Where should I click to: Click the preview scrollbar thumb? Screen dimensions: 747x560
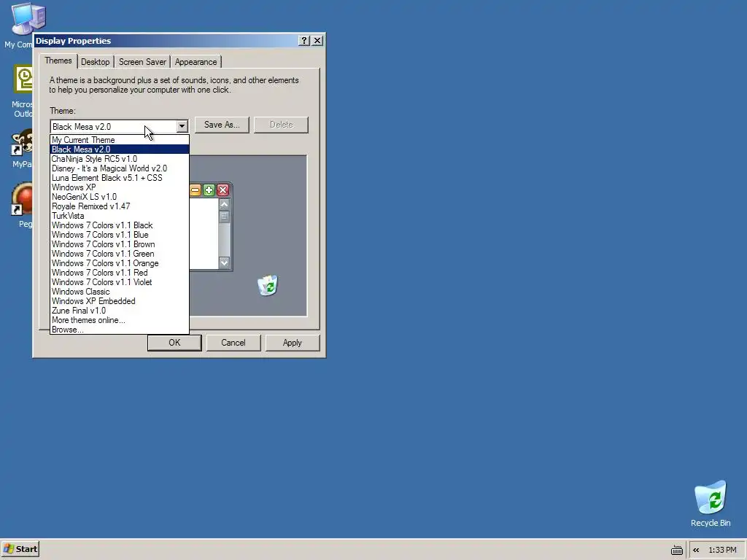pos(224,217)
